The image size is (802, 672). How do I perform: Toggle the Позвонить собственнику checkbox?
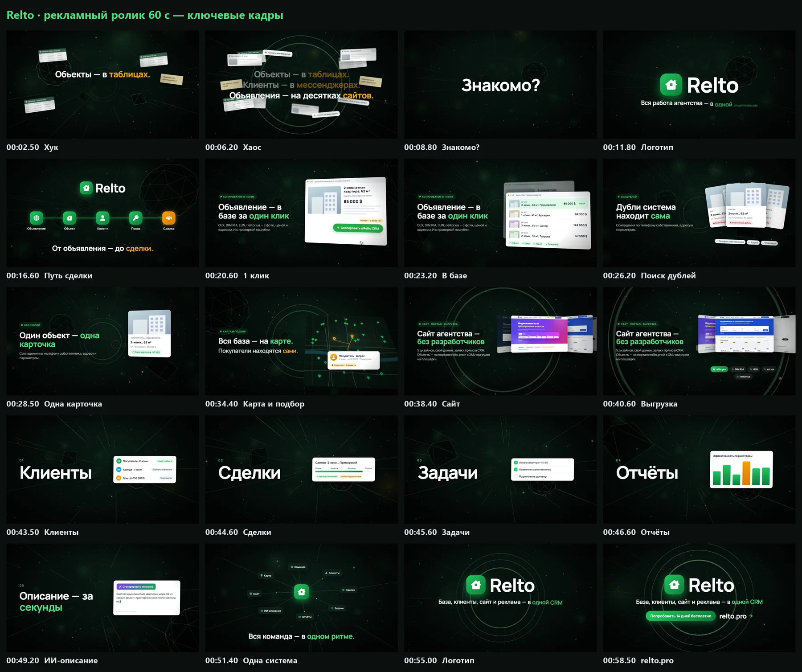coord(516,469)
